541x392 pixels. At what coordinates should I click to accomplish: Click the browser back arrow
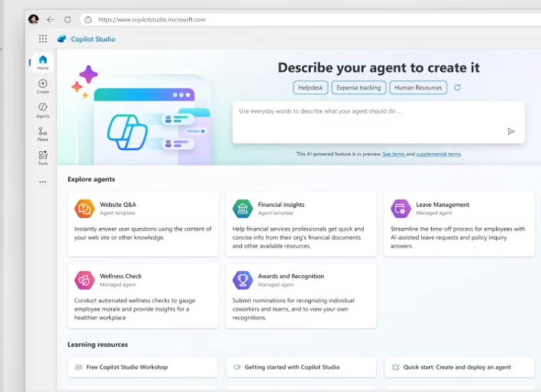click(51, 20)
